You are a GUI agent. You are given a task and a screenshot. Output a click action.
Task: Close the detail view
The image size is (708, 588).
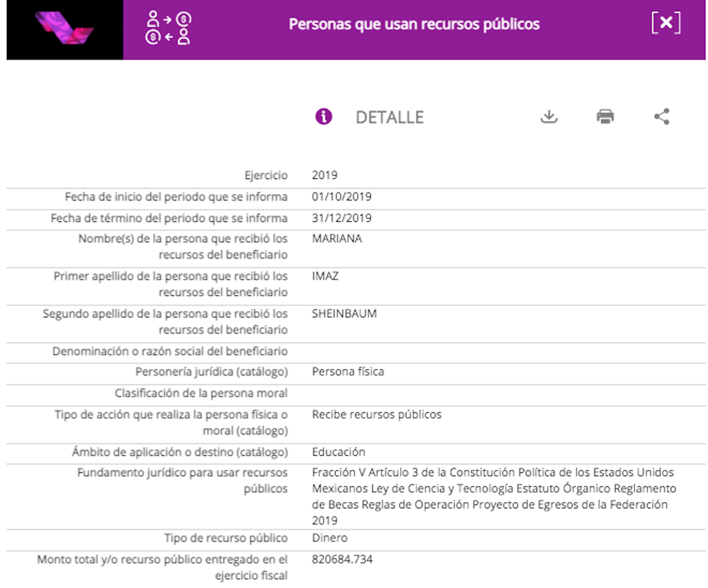click(665, 23)
